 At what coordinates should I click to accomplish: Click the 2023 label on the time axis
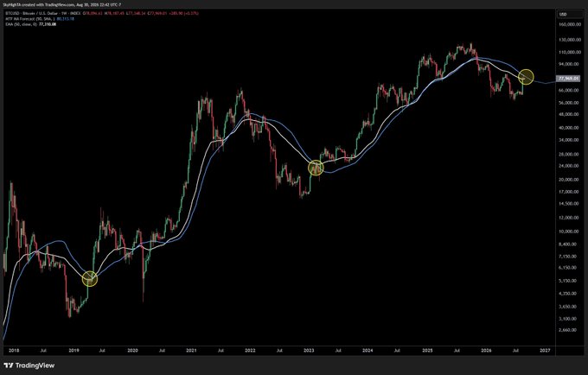tap(309, 351)
